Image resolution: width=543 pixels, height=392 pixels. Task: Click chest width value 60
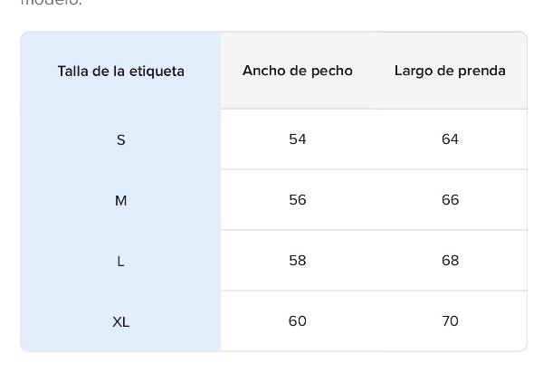click(298, 321)
